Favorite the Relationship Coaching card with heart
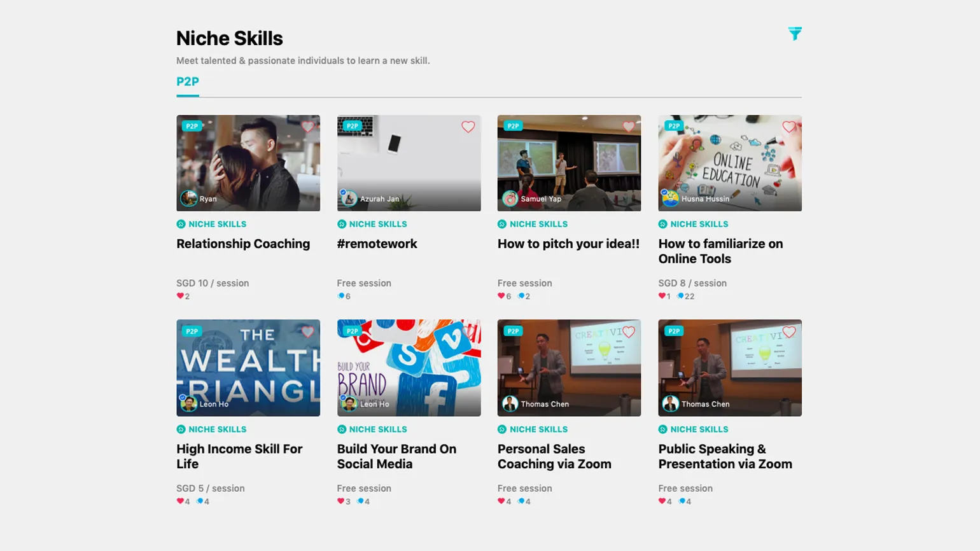 coord(307,127)
